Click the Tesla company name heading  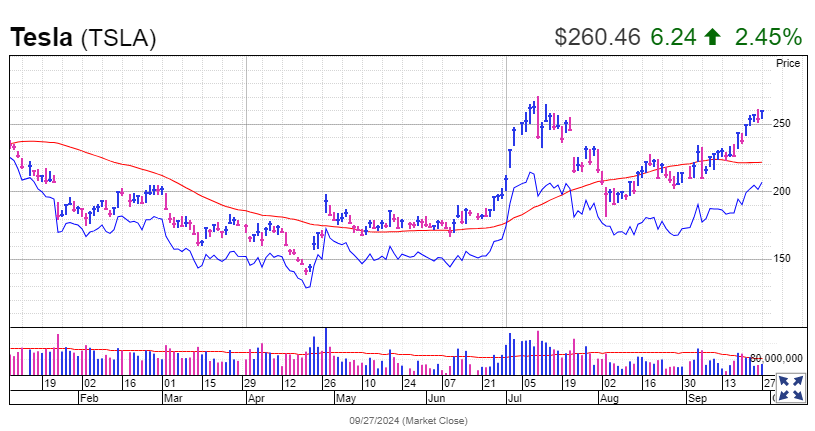41,37
